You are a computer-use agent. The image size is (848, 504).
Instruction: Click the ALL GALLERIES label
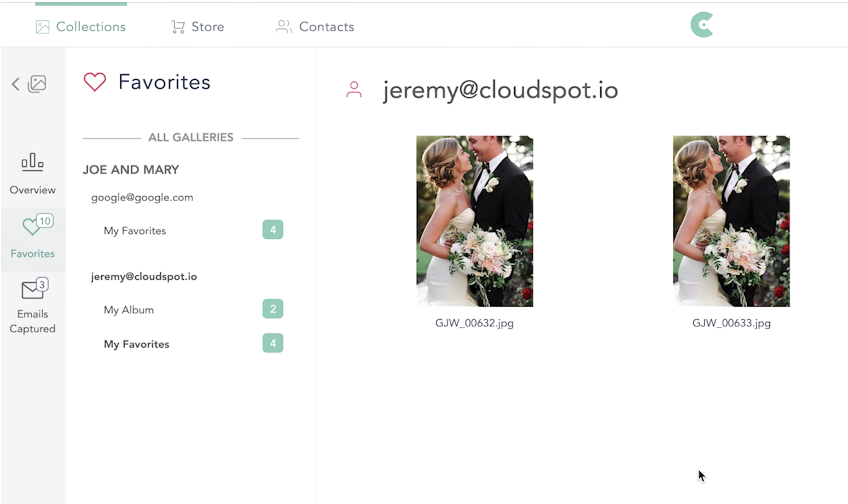coord(191,137)
